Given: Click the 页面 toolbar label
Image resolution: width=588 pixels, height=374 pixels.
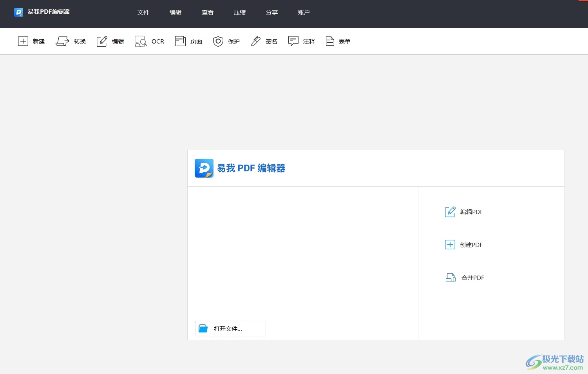Looking at the screenshot, I should tap(196, 41).
